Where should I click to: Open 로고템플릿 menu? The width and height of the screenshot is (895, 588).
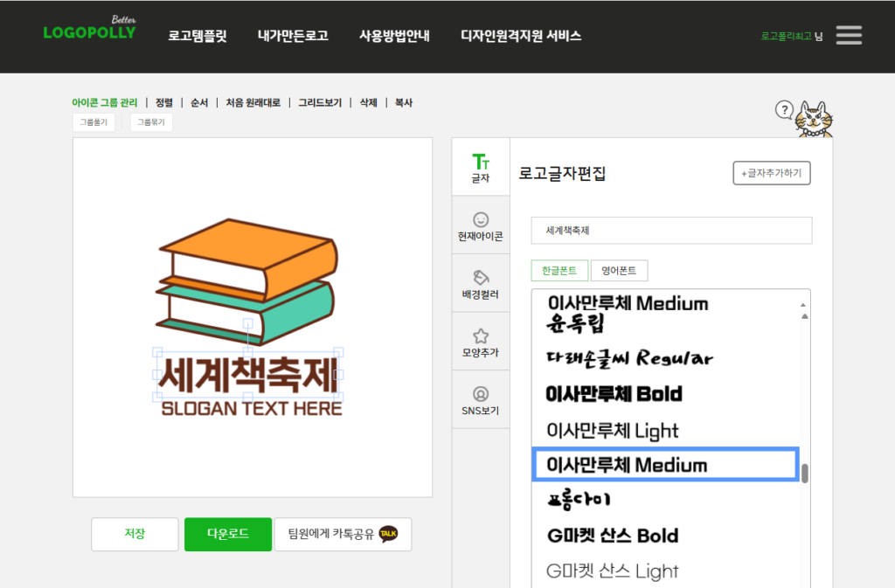tap(198, 36)
